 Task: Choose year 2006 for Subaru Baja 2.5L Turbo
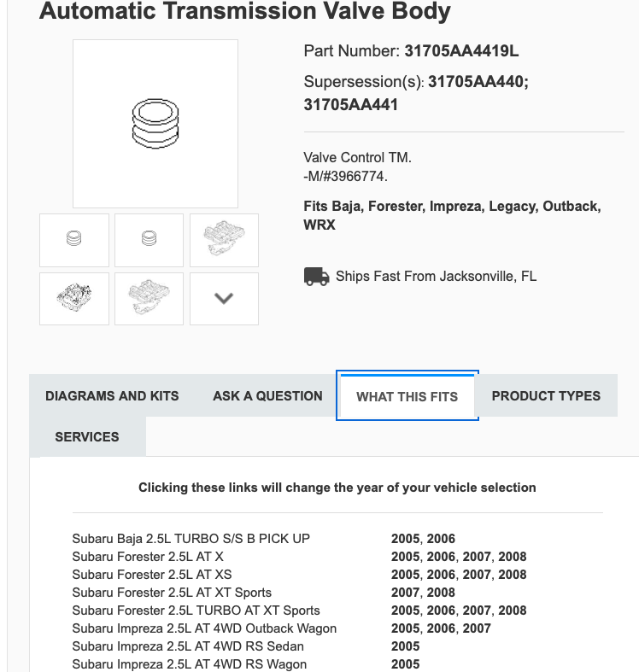click(x=442, y=539)
